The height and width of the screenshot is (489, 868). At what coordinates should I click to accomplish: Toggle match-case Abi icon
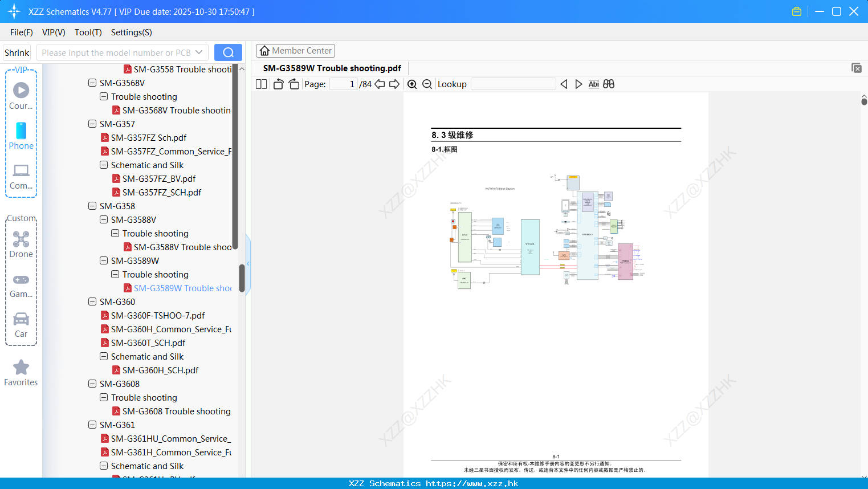[x=593, y=84]
